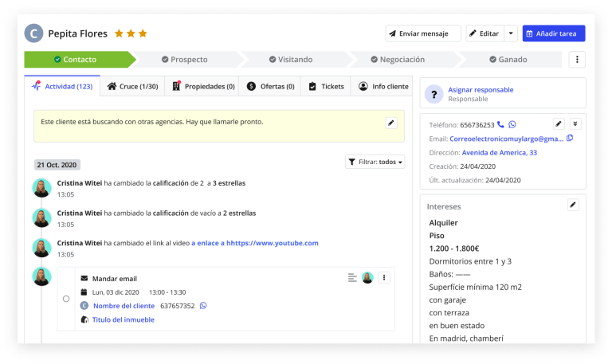Edit contact details with pencil icon
The width and height of the screenshot is (612, 364).
[559, 123]
